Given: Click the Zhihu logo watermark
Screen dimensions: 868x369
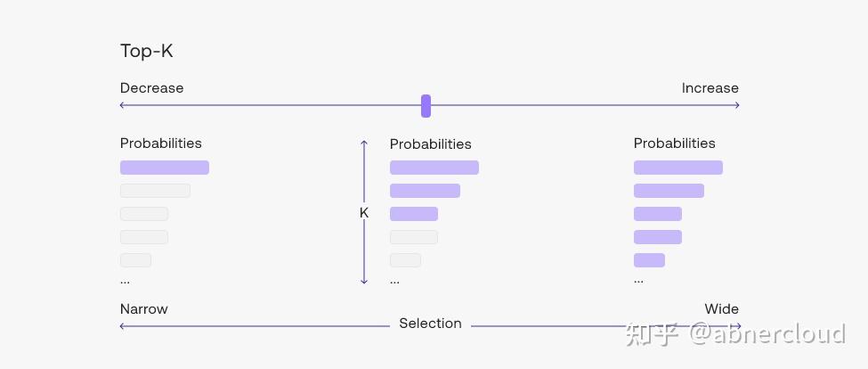Looking at the screenshot, I should tap(653, 334).
